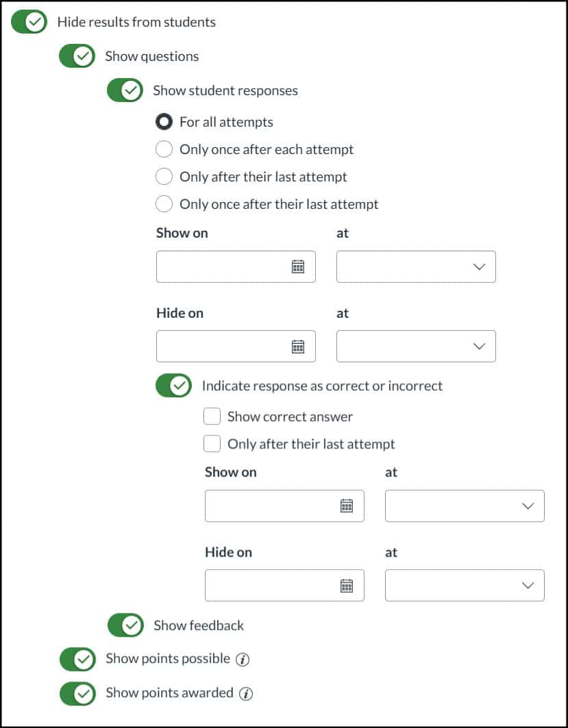Click calendar icon for correct/incorrect "Show on" date
The height and width of the screenshot is (728, 568).
347,506
